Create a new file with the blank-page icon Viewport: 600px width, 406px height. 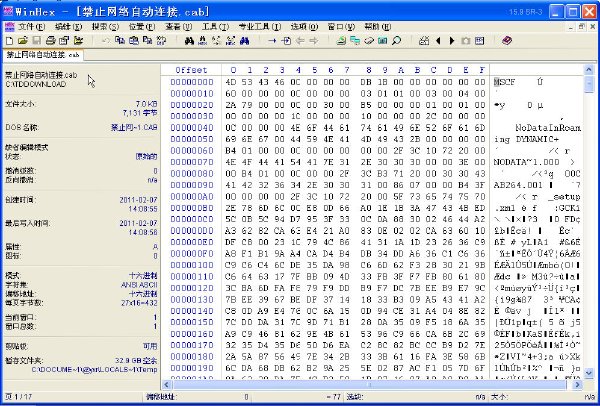tap(10, 41)
